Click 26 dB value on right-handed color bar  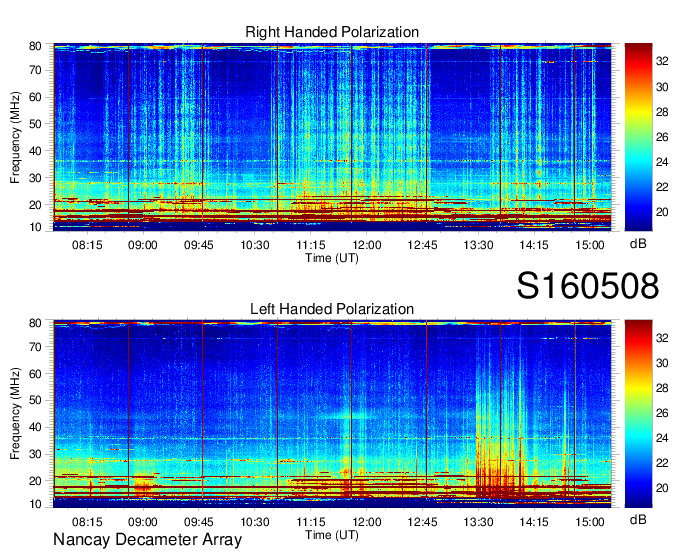(662, 137)
